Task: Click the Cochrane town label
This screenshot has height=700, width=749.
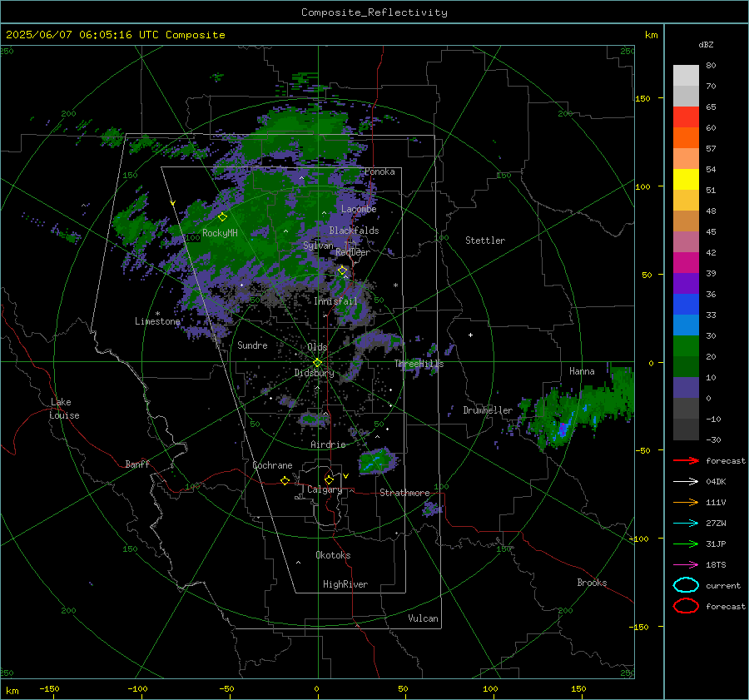Action: click(x=272, y=465)
